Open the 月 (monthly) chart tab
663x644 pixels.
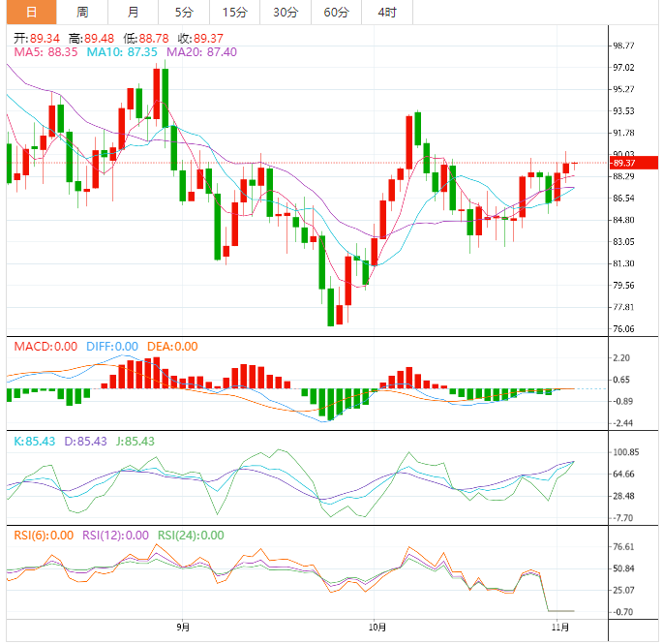[133, 13]
